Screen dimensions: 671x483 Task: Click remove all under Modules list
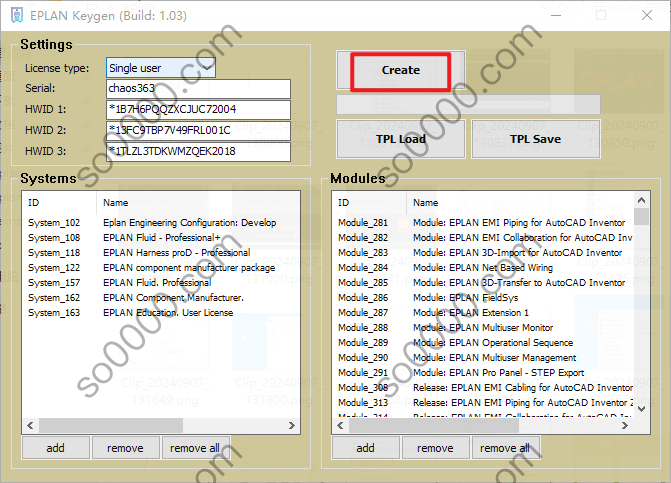[x=505, y=448]
